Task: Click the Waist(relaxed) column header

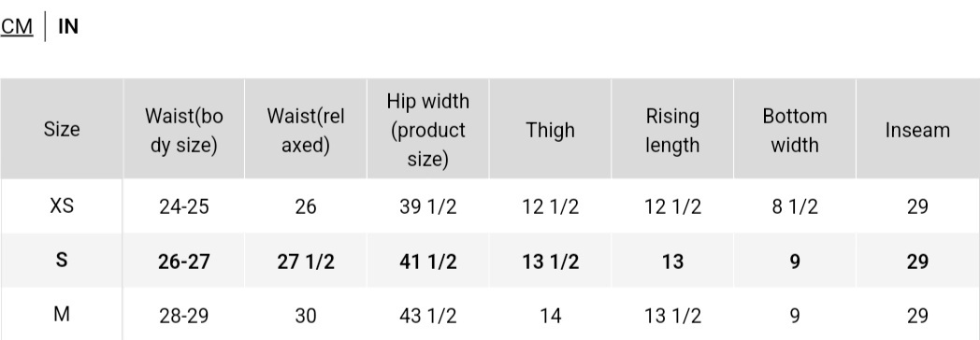Action: (x=306, y=129)
